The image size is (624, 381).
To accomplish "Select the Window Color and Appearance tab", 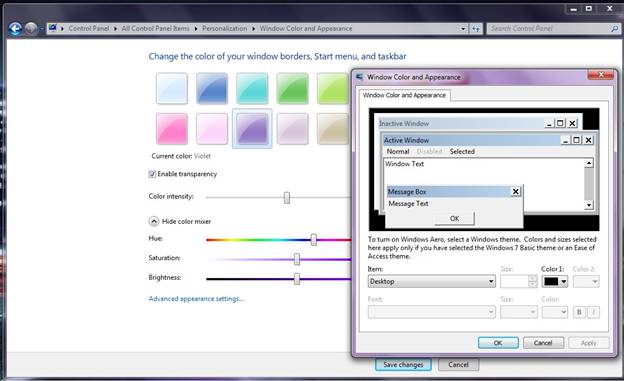I will 404,96.
